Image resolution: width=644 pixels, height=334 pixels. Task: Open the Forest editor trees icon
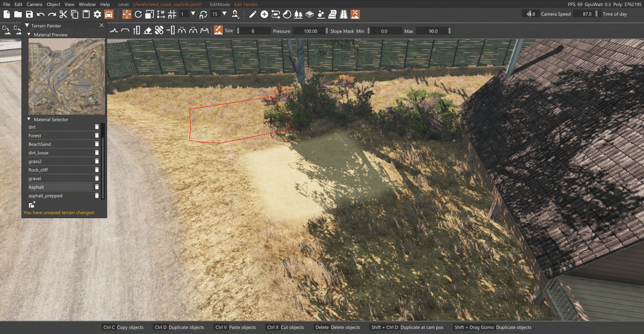pos(298,14)
